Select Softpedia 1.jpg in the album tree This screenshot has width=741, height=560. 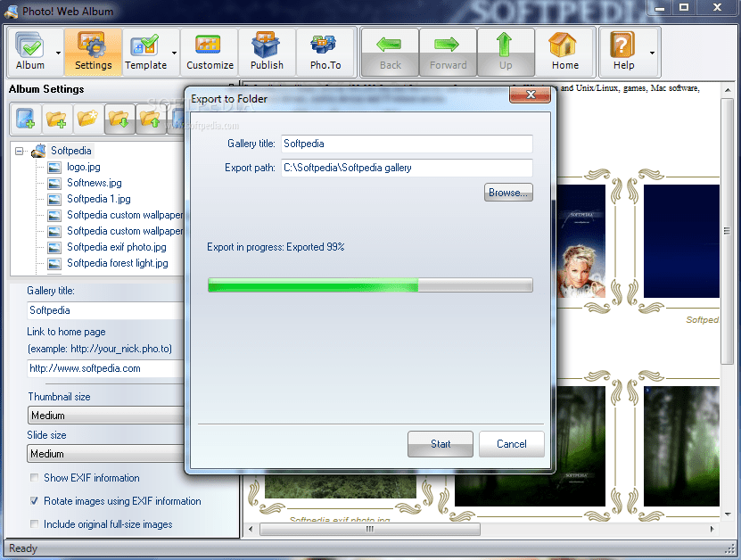pos(99,200)
